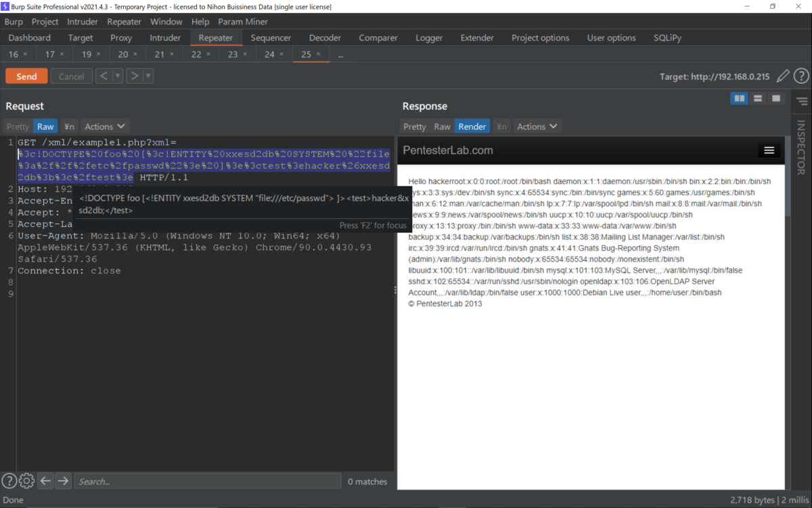Switch request view to Raw

click(45, 126)
